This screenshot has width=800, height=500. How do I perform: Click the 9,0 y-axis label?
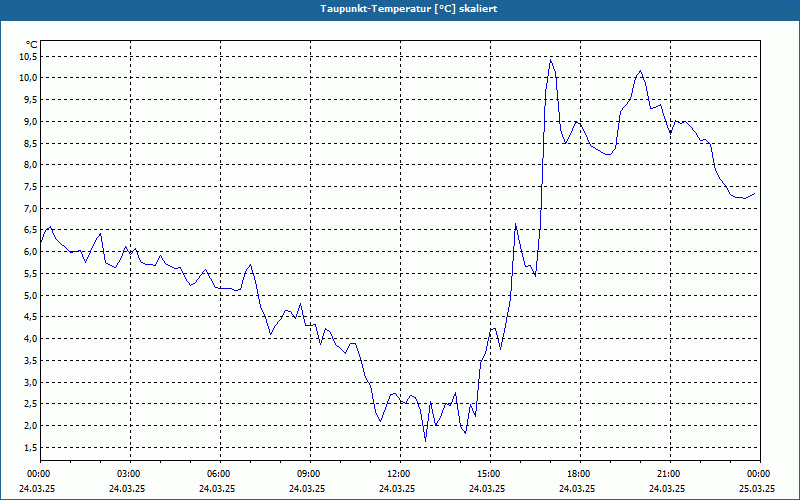click(x=31, y=121)
